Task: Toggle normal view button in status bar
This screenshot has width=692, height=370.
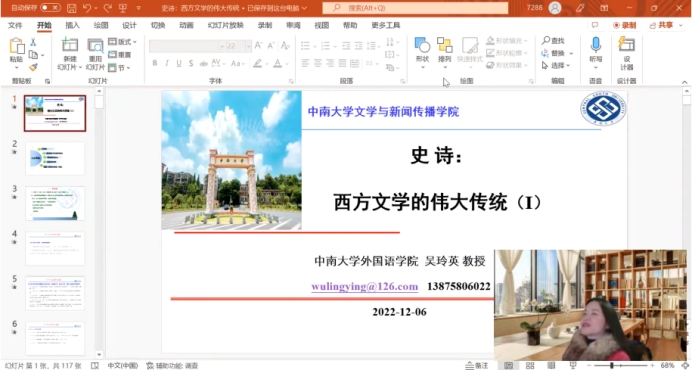Action: (x=508, y=366)
